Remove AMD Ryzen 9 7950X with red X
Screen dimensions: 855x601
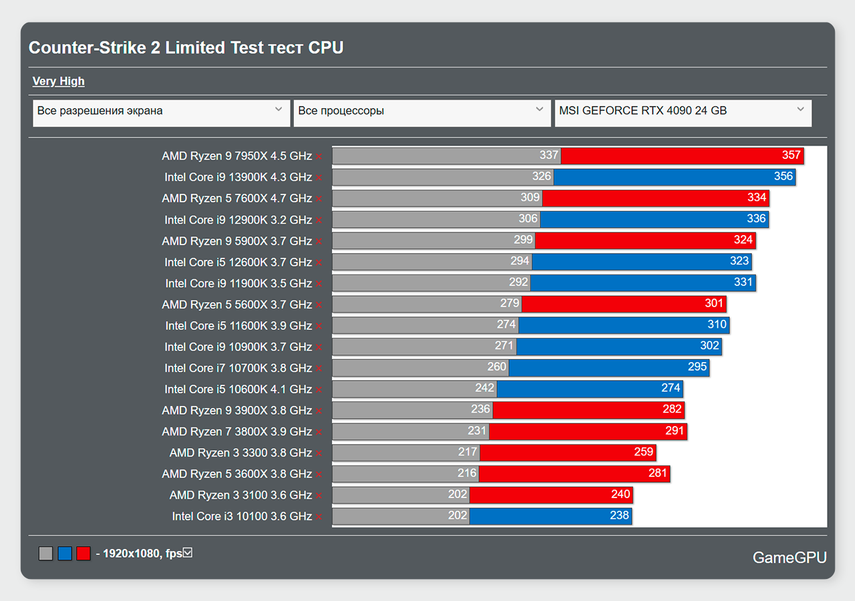[320, 156]
